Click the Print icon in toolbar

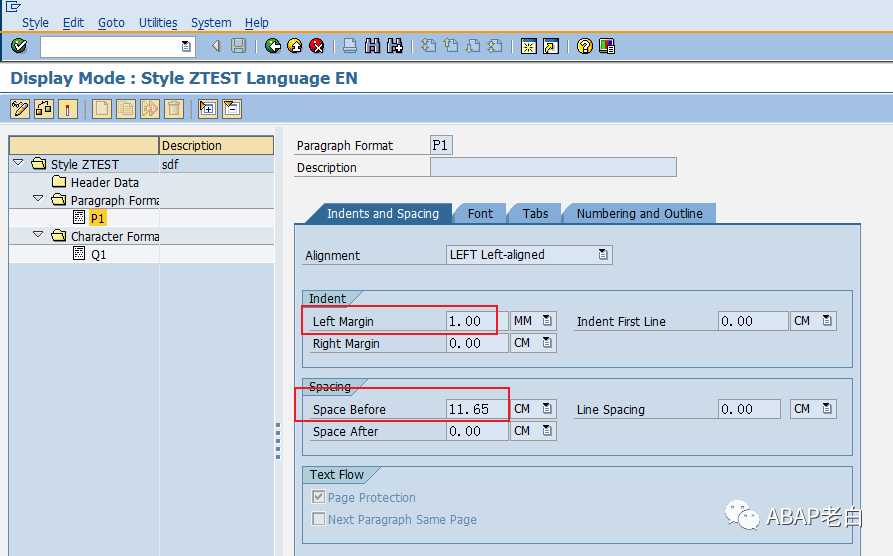point(350,46)
